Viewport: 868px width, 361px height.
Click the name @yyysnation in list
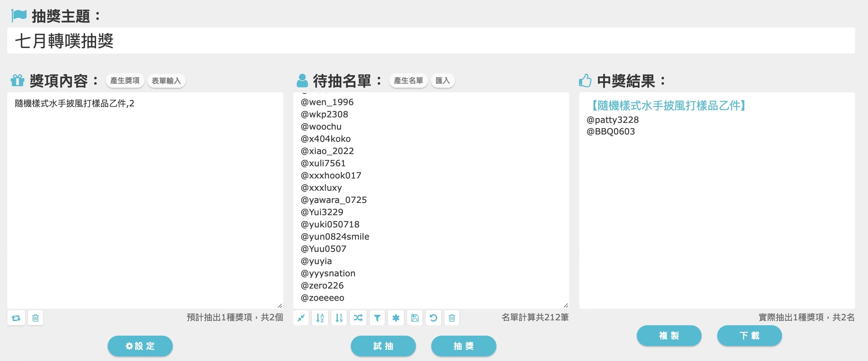tap(328, 274)
